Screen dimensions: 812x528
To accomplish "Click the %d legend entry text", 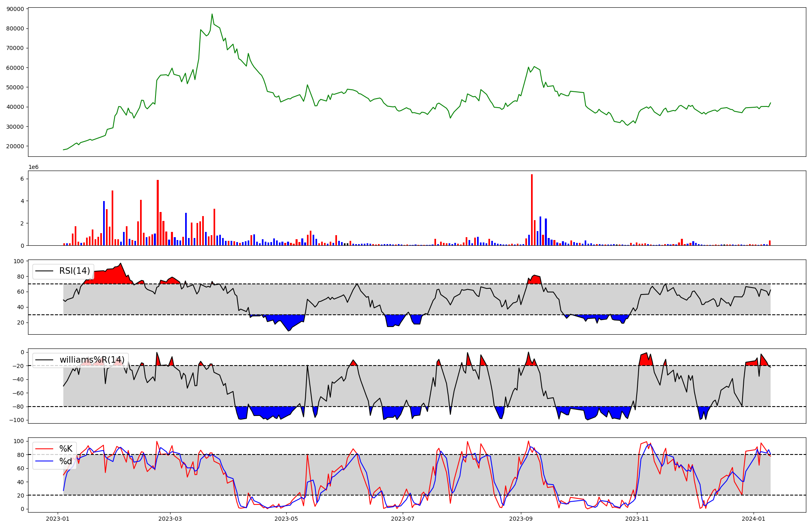I will [66, 461].
